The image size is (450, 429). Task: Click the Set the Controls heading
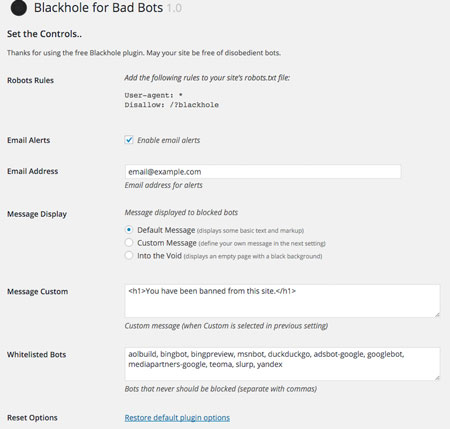tap(44, 34)
